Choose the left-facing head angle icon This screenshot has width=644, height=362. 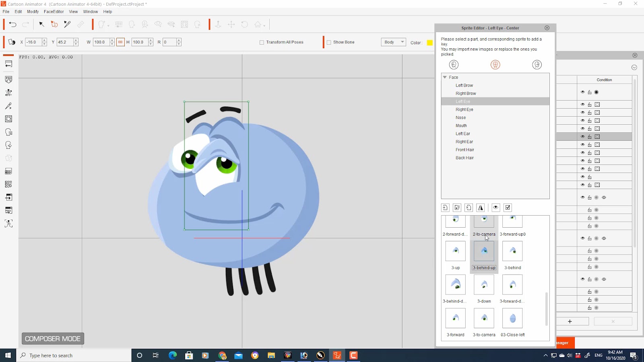coord(454,65)
